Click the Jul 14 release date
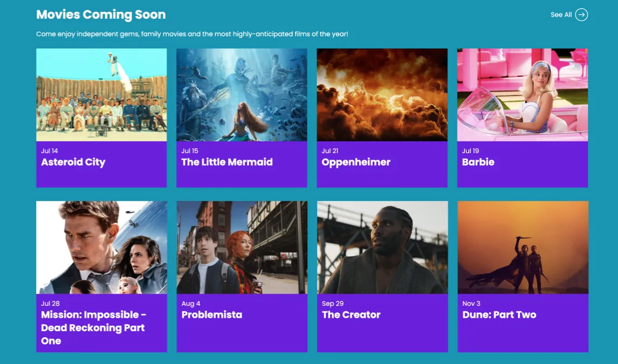This screenshot has height=364, width=618. point(49,151)
